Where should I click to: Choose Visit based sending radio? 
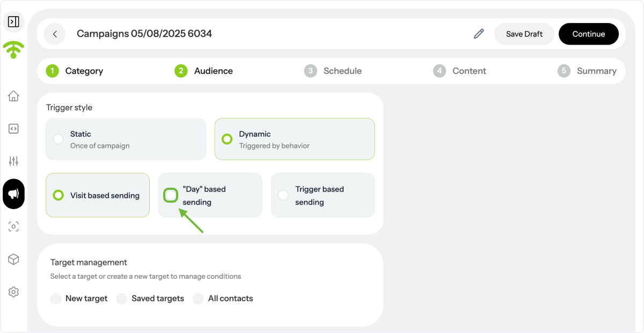pyautogui.click(x=58, y=195)
